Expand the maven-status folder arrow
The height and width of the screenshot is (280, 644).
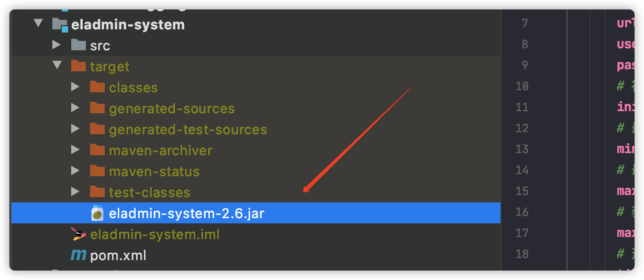coord(75,171)
